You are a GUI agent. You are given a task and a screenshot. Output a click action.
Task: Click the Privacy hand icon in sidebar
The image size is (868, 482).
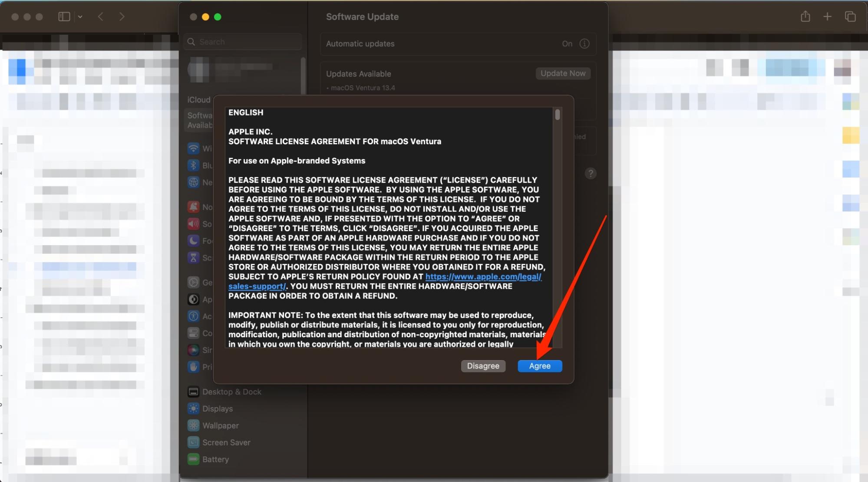click(193, 367)
